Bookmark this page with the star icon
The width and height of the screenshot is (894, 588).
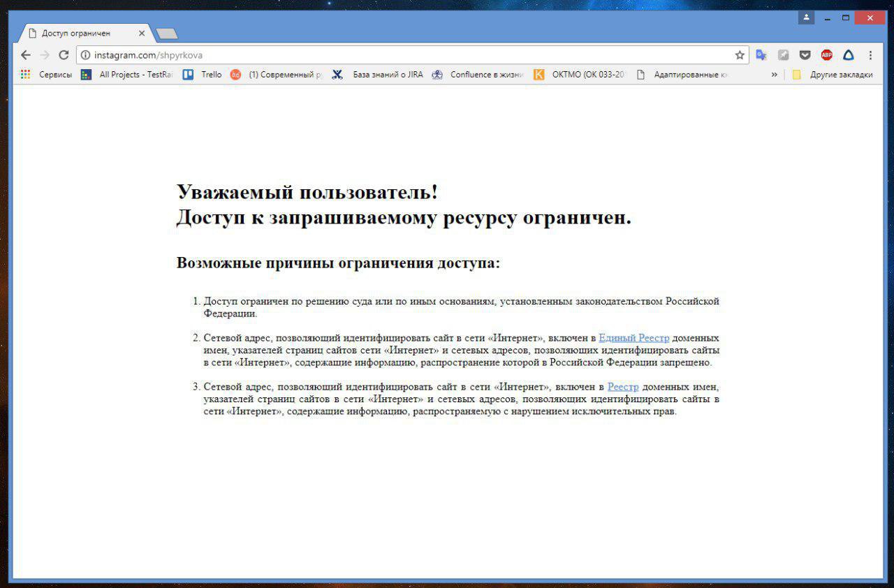click(x=740, y=55)
